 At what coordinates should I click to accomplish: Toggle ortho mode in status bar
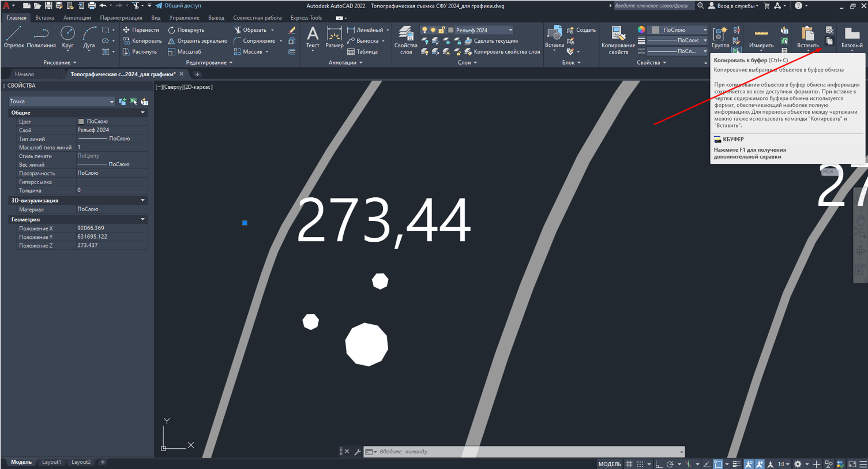pyautogui.click(x=659, y=464)
